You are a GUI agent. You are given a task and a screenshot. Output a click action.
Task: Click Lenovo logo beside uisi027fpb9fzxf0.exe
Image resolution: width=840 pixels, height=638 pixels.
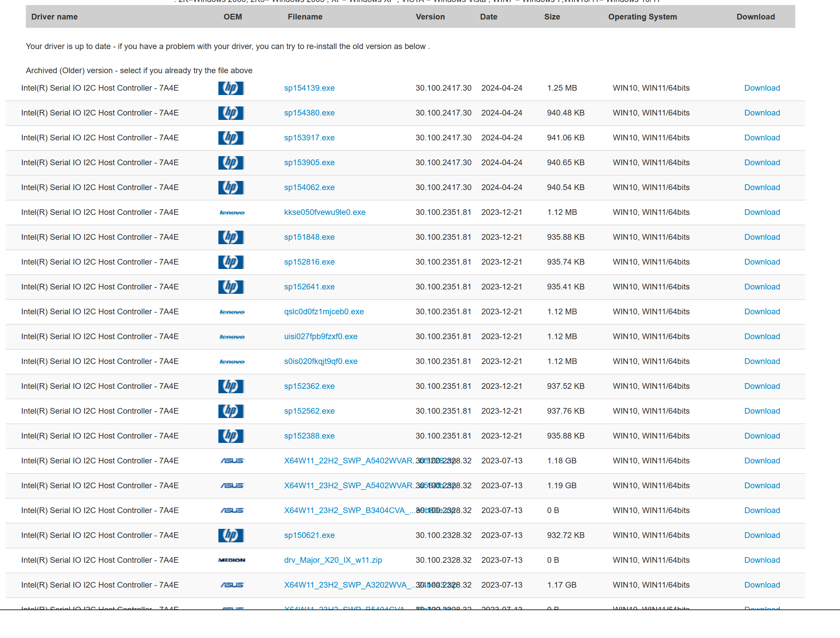(232, 337)
